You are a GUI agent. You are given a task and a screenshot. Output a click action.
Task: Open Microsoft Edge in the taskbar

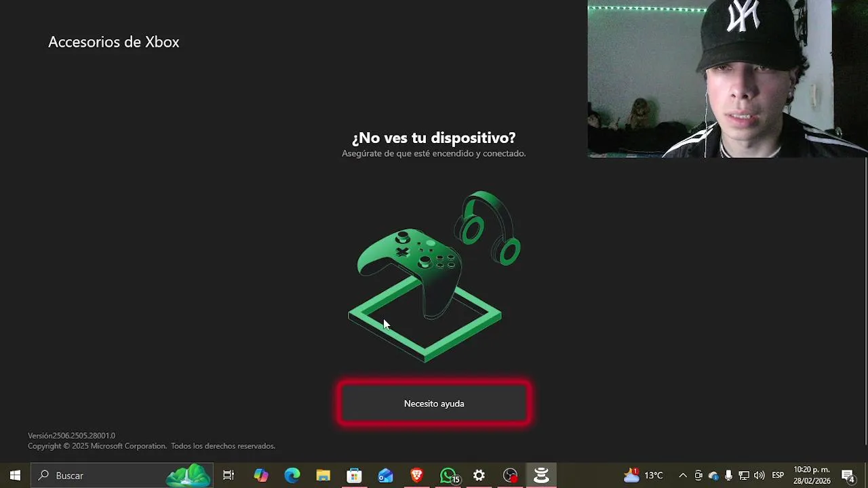coord(292,475)
